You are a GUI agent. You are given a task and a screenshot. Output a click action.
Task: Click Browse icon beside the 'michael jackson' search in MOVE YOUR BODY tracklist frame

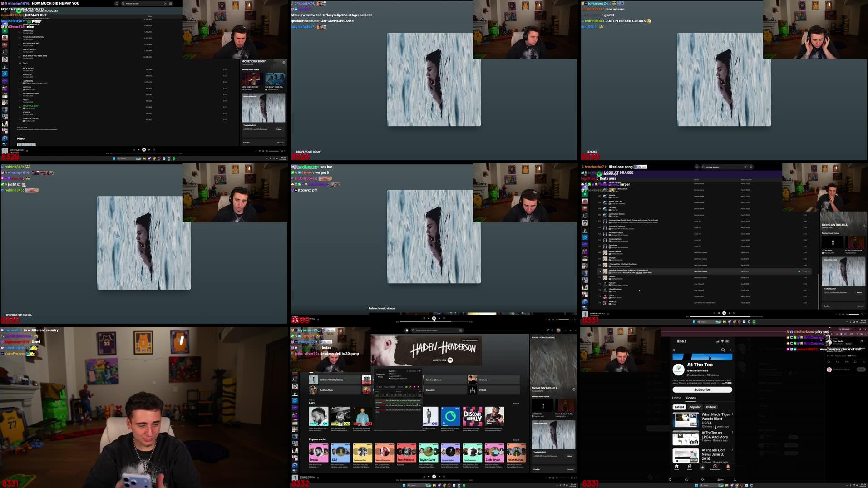(171, 3)
